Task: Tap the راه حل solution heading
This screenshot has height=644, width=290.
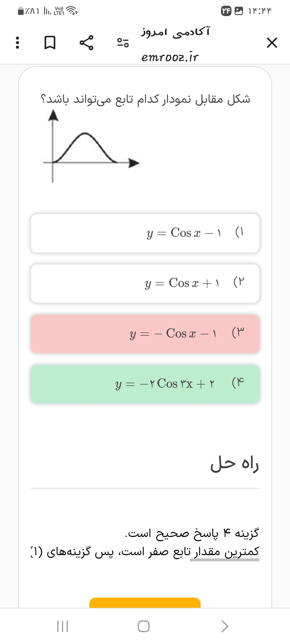Action: point(234,464)
